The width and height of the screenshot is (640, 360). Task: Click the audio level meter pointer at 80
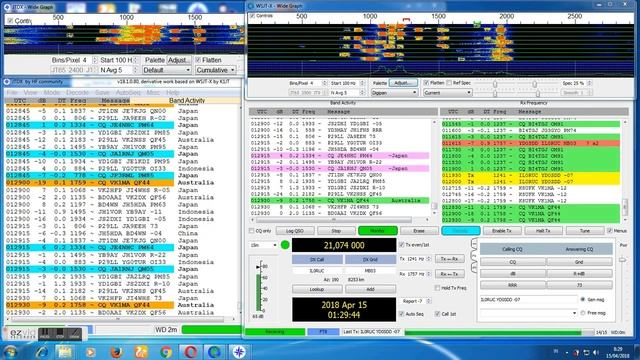click(x=258, y=267)
